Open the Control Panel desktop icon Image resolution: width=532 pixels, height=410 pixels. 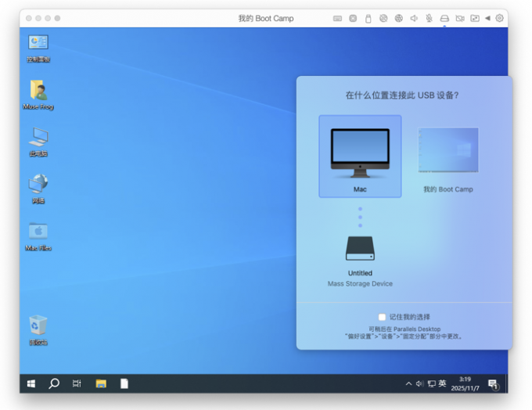(x=38, y=49)
